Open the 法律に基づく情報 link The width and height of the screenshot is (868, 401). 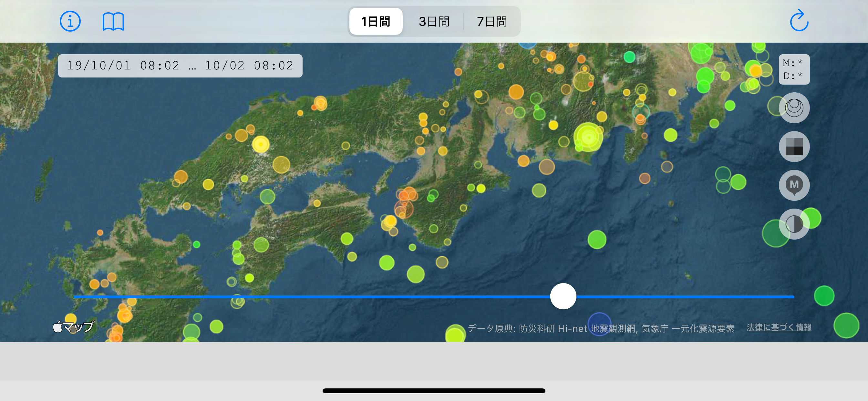click(x=779, y=327)
